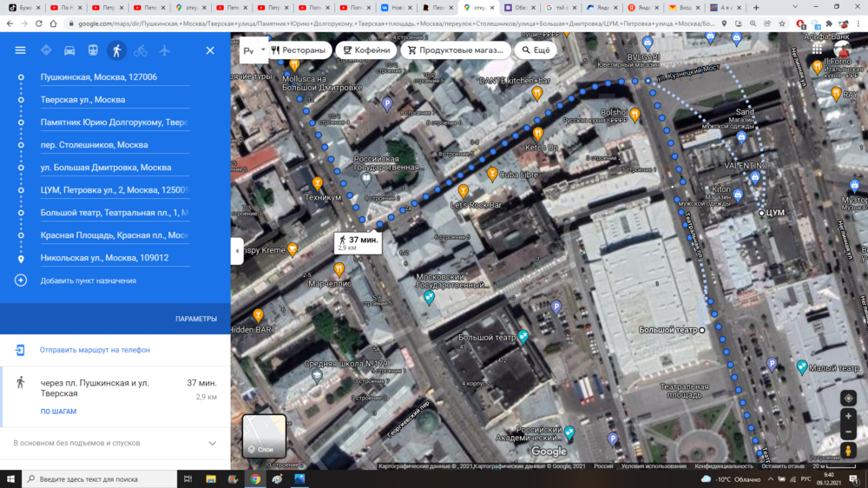Open route ПАРАМЕТРЫ options
This screenshot has height=488, width=868.
click(x=196, y=319)
